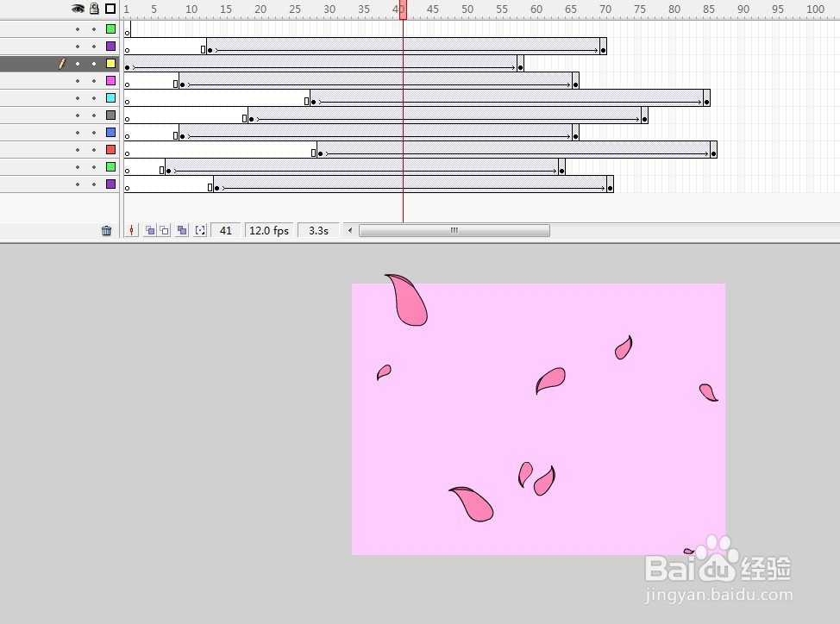The image size is (840, 624).
Task: Click the red playhead marker at frame 41
Action: [x=403, y=9]
